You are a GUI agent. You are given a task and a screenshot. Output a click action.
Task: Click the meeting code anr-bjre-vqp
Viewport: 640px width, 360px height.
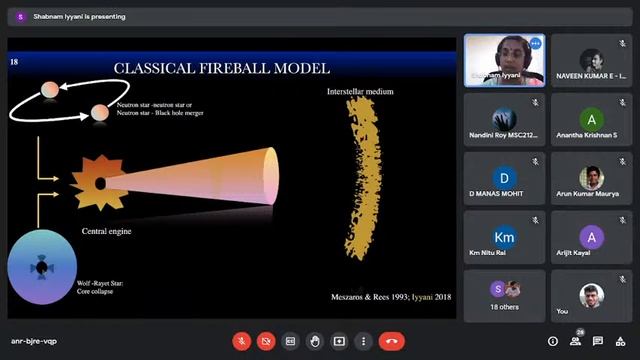click(x=34, y=341)
